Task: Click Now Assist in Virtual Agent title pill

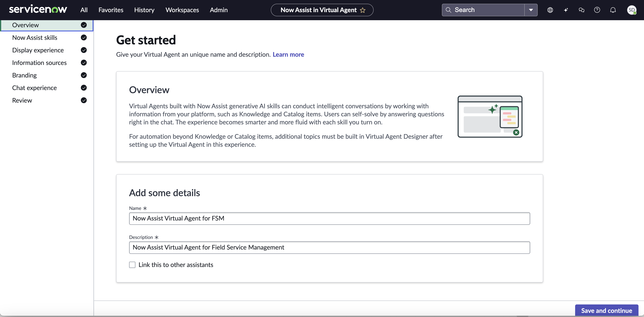Action: [322, 10]
